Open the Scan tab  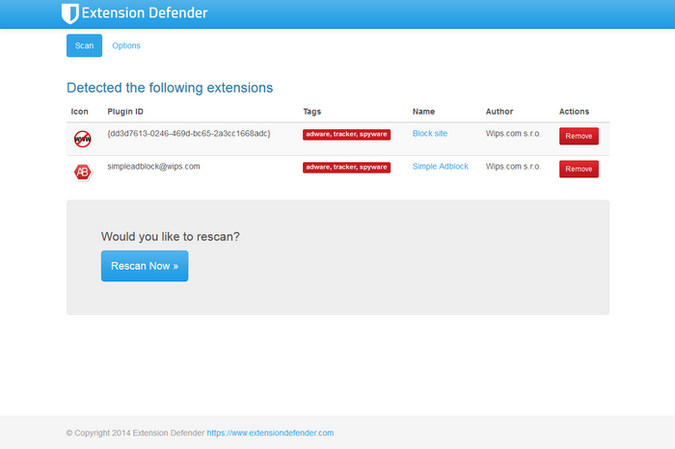(84, 46)
